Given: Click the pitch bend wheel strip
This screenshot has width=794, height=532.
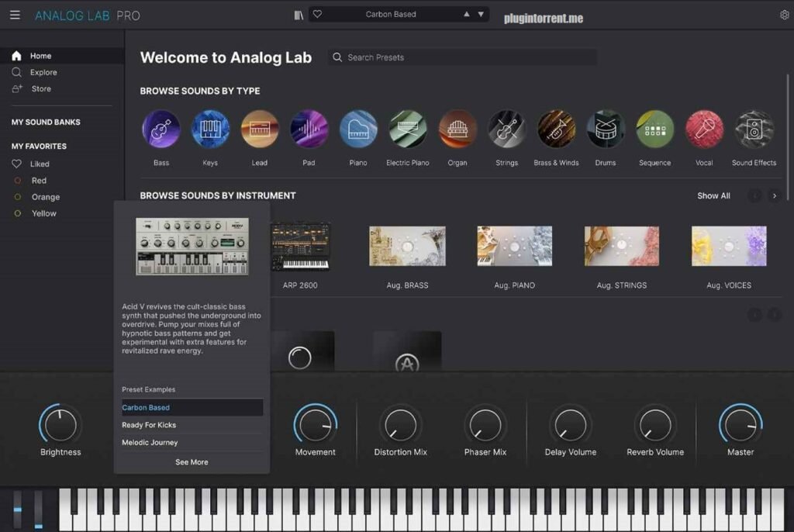Looking at the screenshot, I should click(18, 510).
